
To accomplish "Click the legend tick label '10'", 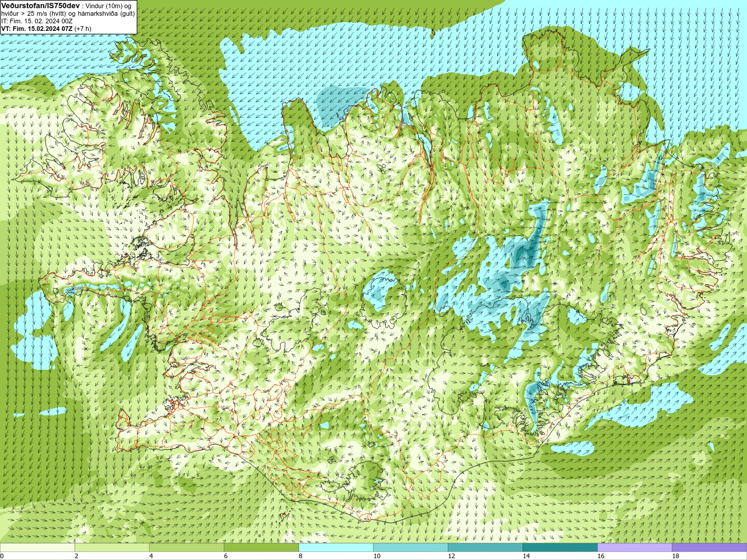I will (x=376, y=556).
